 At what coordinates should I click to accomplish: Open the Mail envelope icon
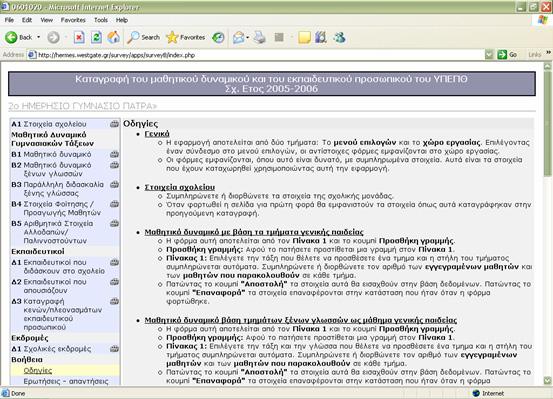click(x=239, y=37)
